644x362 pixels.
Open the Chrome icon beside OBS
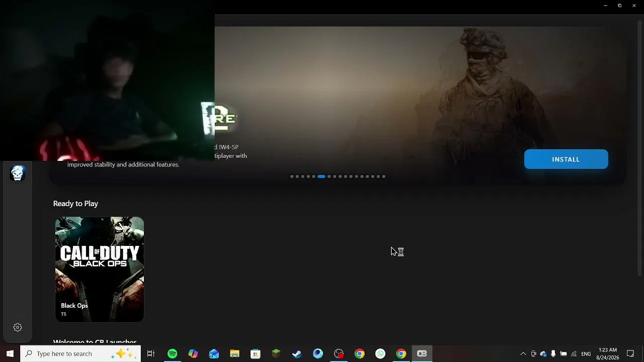359,353
